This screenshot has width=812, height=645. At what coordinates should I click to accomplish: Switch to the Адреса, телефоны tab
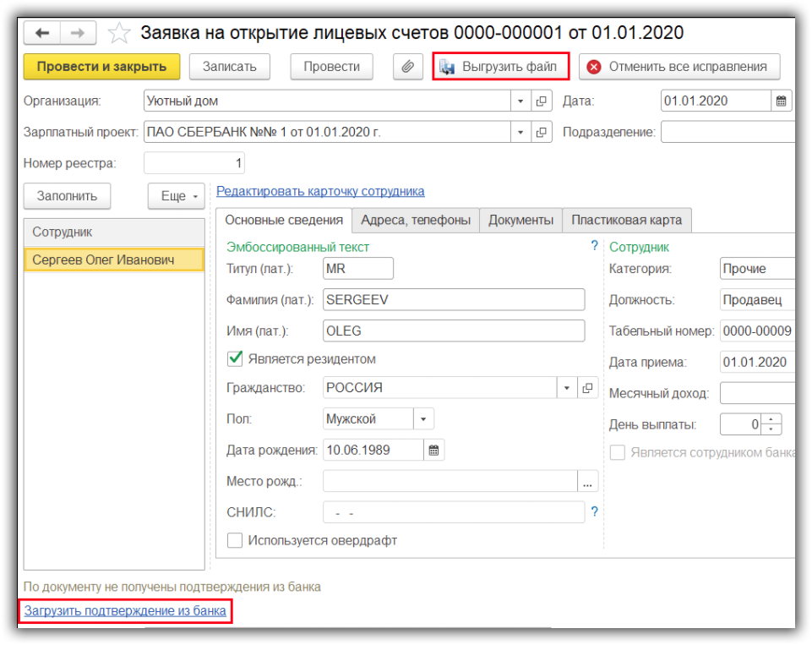pyautogui.click(x=415, y=220)
